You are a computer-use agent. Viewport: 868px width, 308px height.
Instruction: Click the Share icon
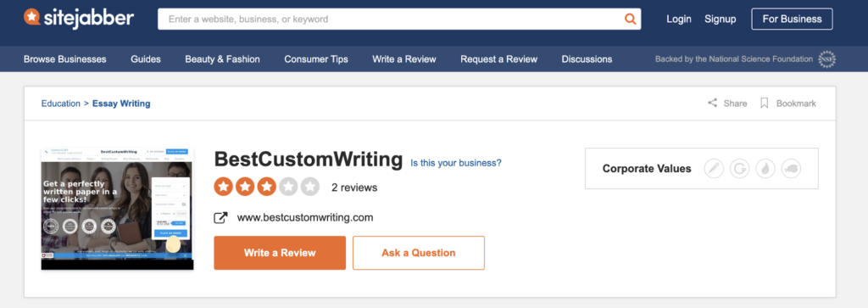coord(712,103)
